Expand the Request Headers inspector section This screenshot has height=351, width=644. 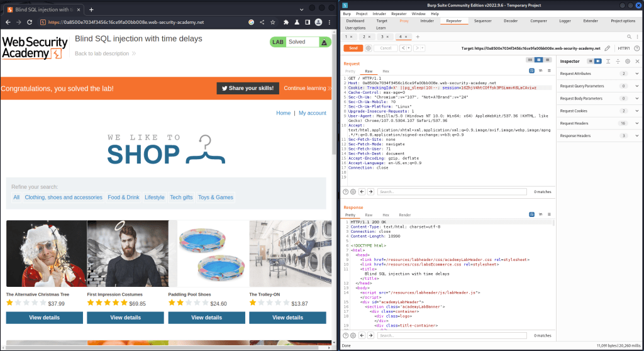(636, 123)
